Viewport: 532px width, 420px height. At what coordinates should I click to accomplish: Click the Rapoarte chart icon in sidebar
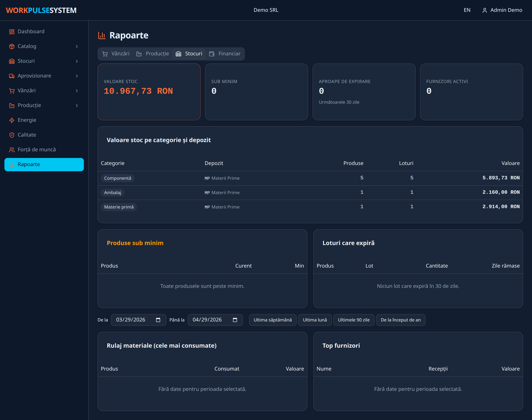[x=12, y=164]
